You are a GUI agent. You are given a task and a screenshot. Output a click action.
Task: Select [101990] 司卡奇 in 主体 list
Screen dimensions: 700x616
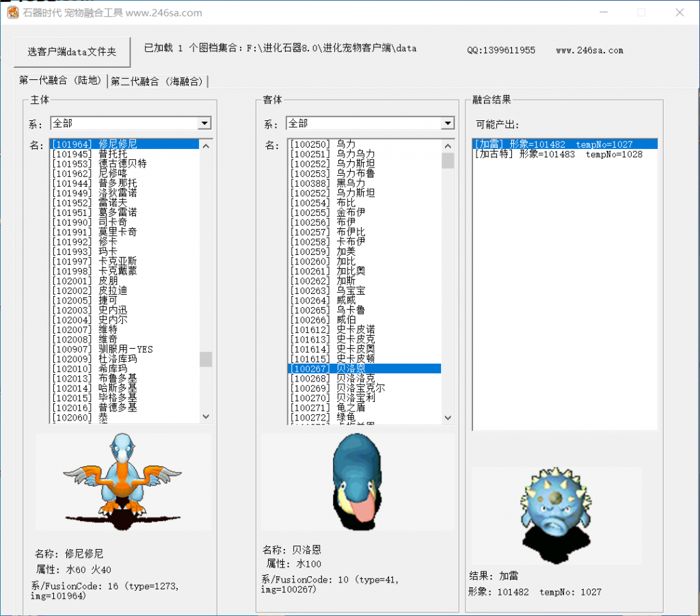coord(124,222)
